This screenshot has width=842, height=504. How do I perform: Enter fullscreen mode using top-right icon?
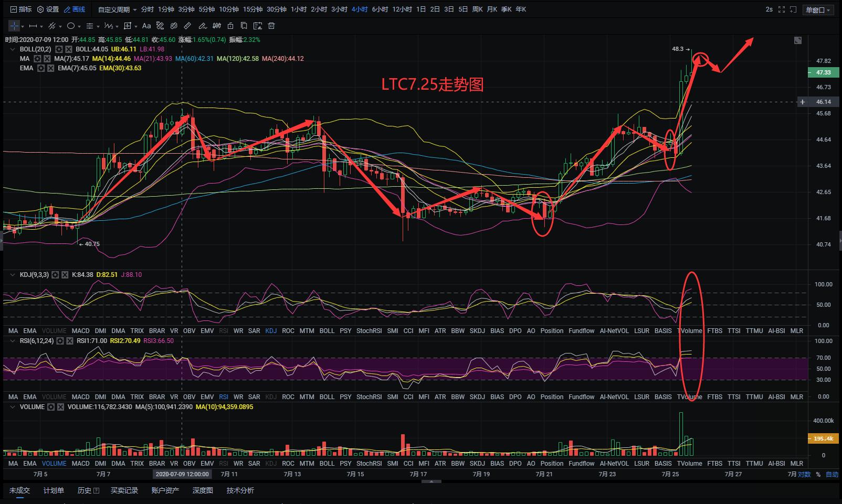[x=781, y=9]
